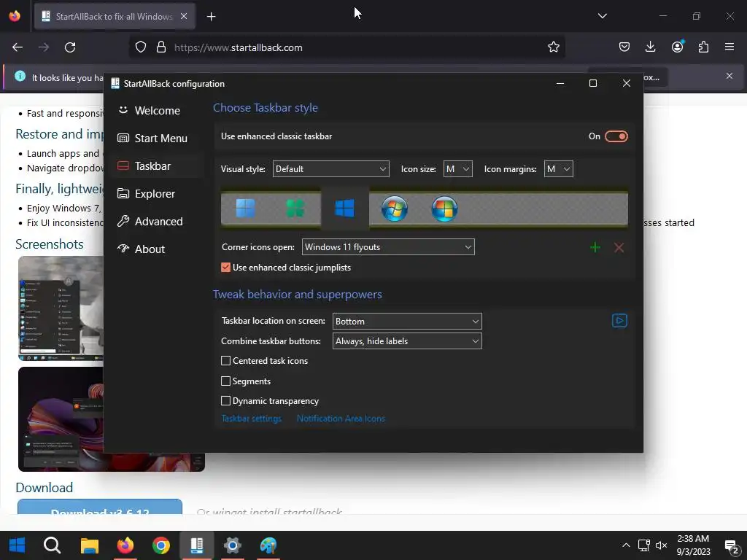Open taskbar Search magnifier
Viewport: 747px width, 560px height.
pos(53,545)
